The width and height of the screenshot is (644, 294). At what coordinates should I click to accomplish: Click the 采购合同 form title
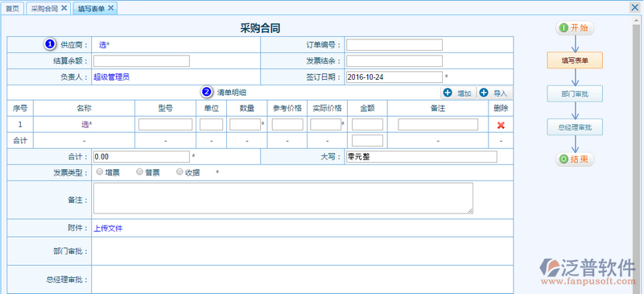[260, 28]
